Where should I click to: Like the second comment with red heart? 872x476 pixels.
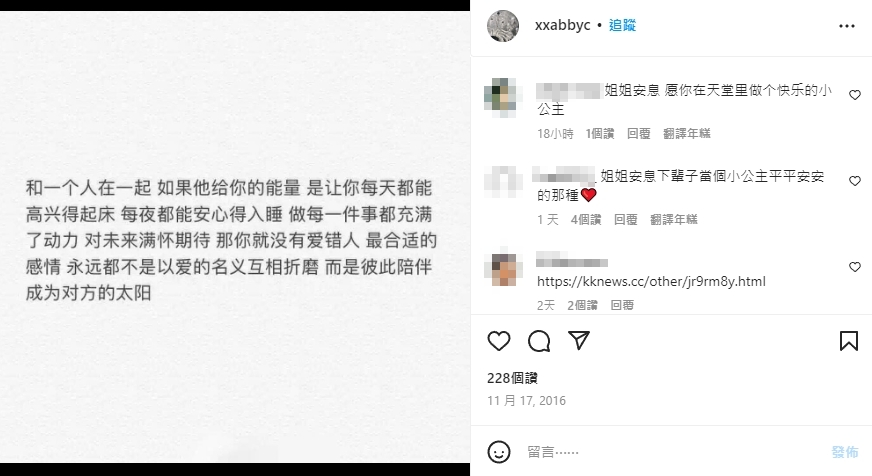tap(855, 181)
